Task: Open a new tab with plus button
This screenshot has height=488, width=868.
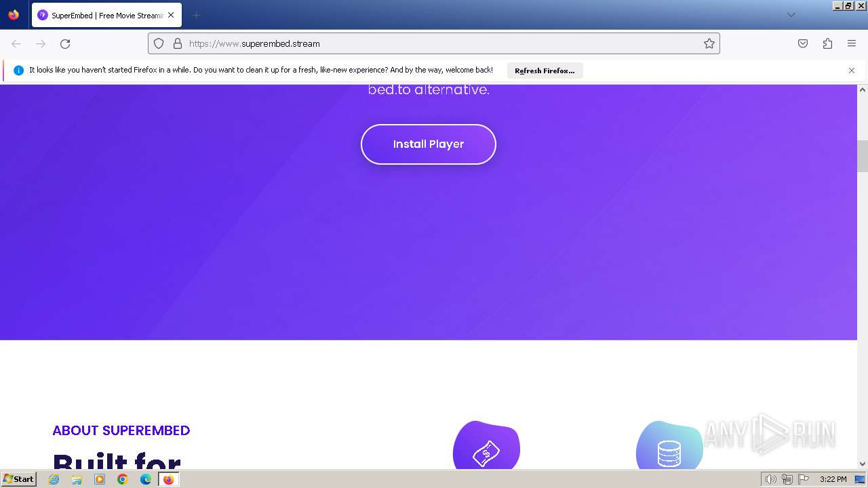Action: pyautogui.click(x=196, y=15)
